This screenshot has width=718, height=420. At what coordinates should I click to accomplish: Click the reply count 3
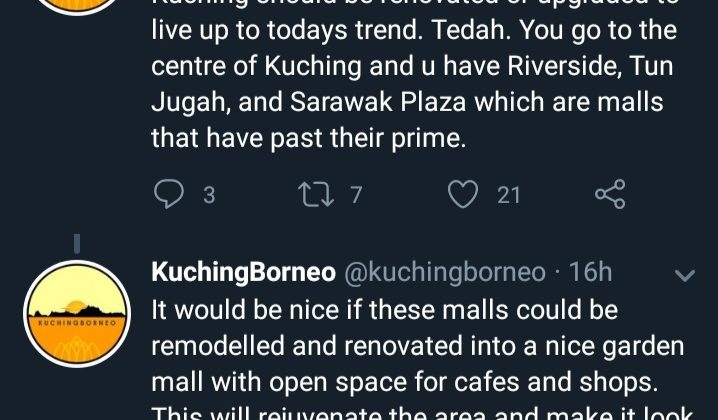tap(209, 196)
